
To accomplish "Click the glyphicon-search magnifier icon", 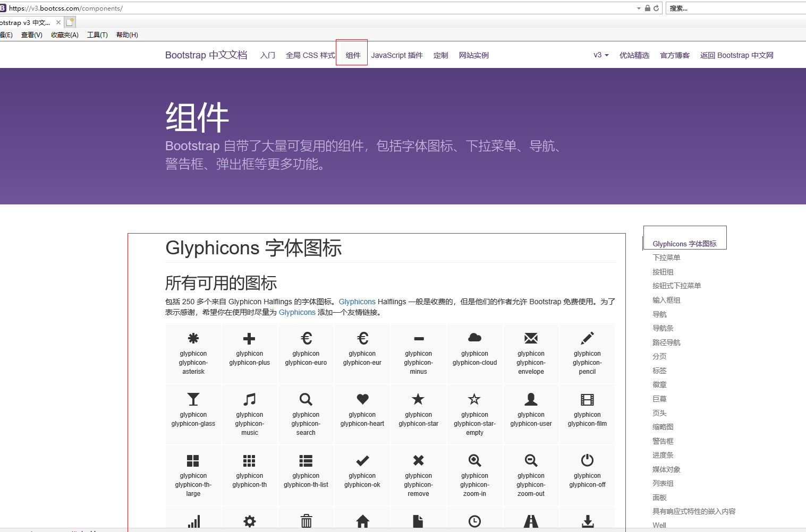I will [306, 399].
